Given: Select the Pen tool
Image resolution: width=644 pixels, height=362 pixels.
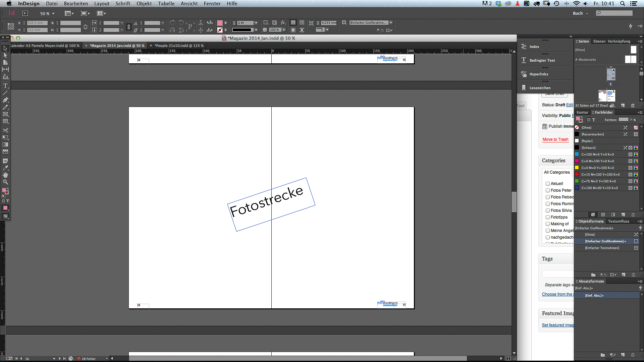Looking at the screenshot, I should (5, 100).
